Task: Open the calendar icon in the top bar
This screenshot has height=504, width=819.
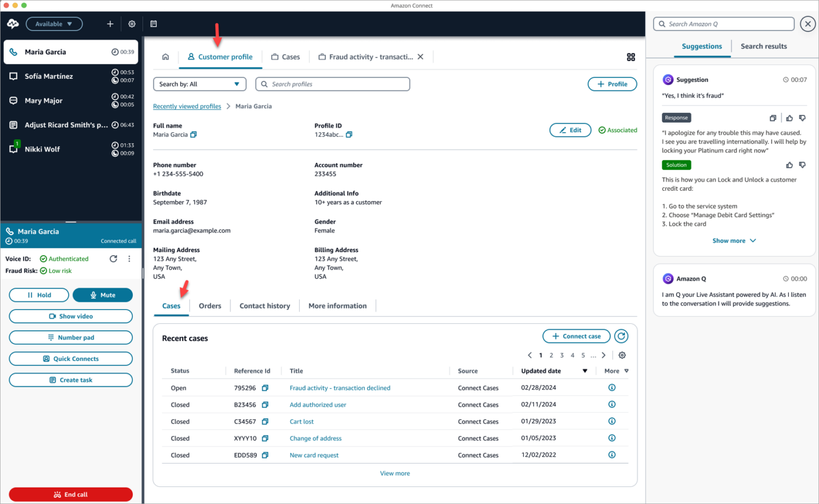Action: pyautogui.click(x=154, y=23)
